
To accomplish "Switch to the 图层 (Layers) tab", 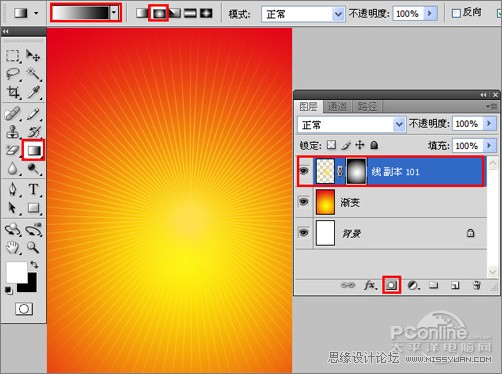I will pyautogui.click(x=308, y=107).
